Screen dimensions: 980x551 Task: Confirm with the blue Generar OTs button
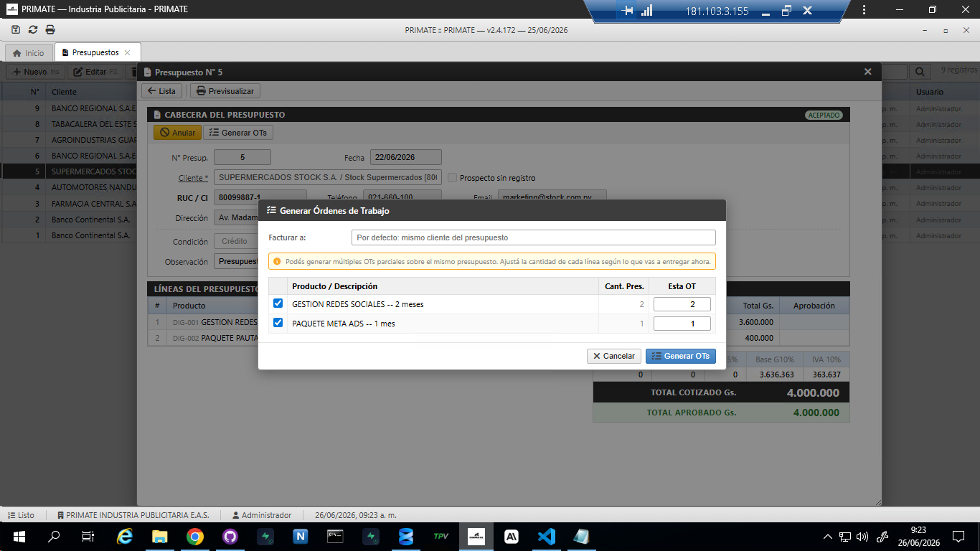coord(681,356)
